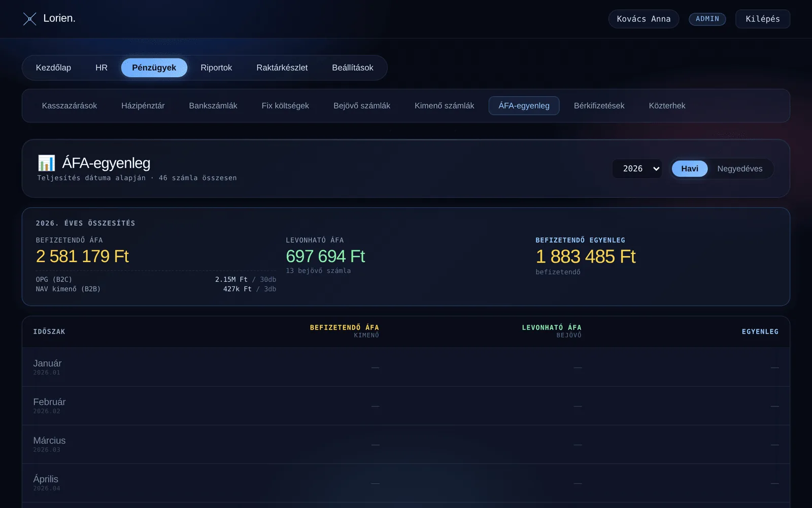Click the 697 694 Ft amount

[x=325, y=256]
